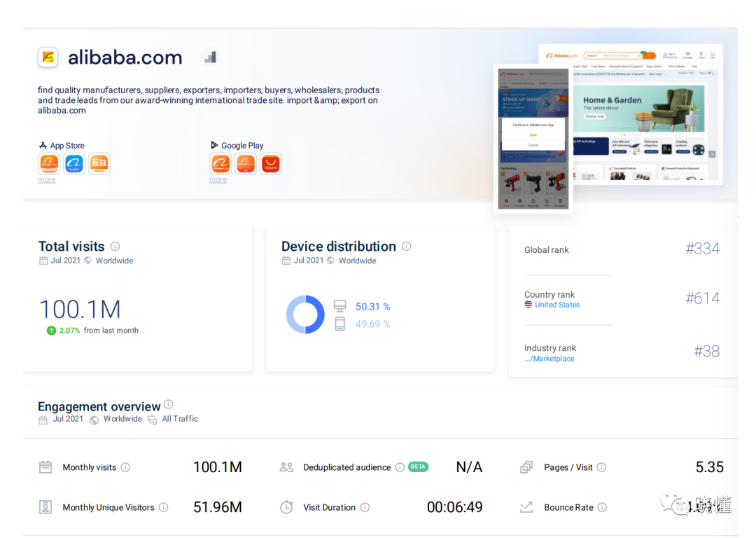This screenshot has width=756, height=538.
Task: Click the 100.1M total visits figure
Action: (80, 310)
